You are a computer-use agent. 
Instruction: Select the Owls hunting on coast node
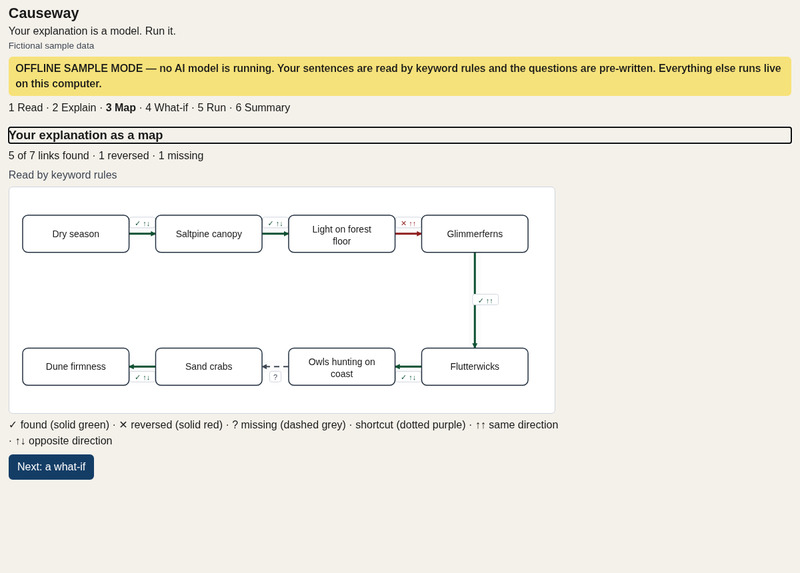pyautogui.click(x=342, y=366)
